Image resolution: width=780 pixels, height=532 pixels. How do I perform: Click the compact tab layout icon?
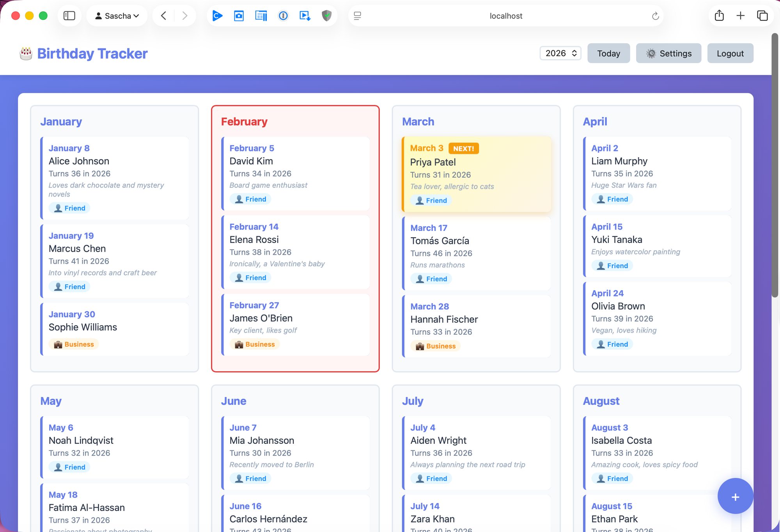coord(357,16)
